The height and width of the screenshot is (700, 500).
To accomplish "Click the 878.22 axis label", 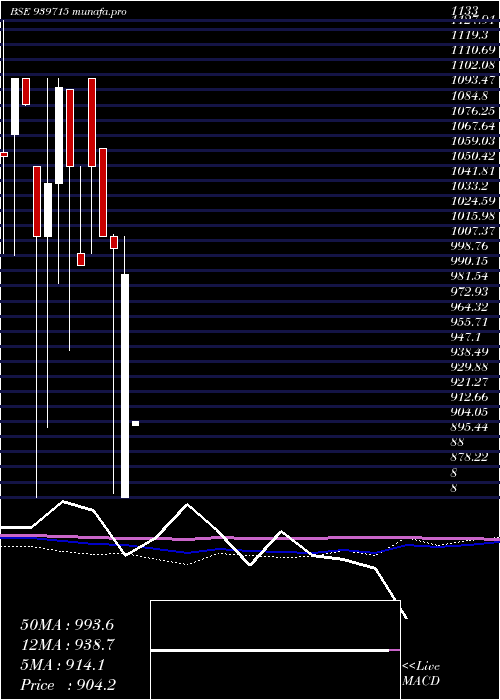I will 469,457.
